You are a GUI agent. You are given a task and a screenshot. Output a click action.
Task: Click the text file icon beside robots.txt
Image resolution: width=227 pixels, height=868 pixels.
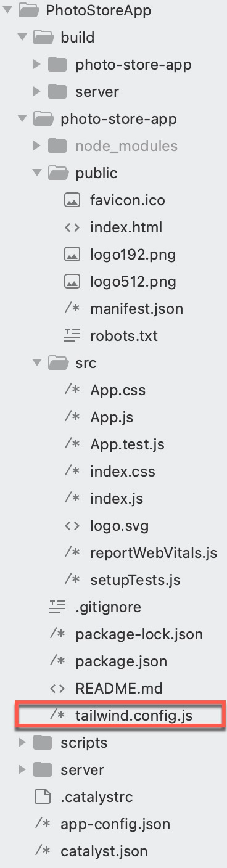point(72,336)
